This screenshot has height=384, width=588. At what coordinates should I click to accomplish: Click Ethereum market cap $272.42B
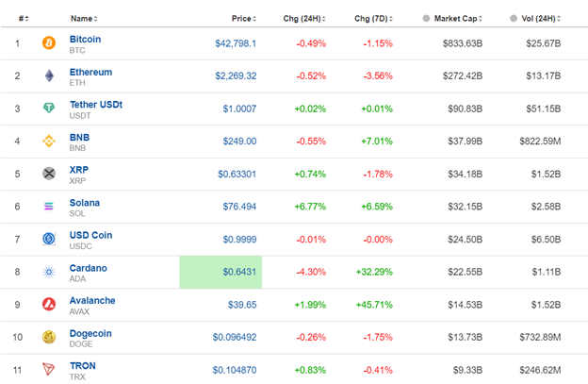(463, 75)
